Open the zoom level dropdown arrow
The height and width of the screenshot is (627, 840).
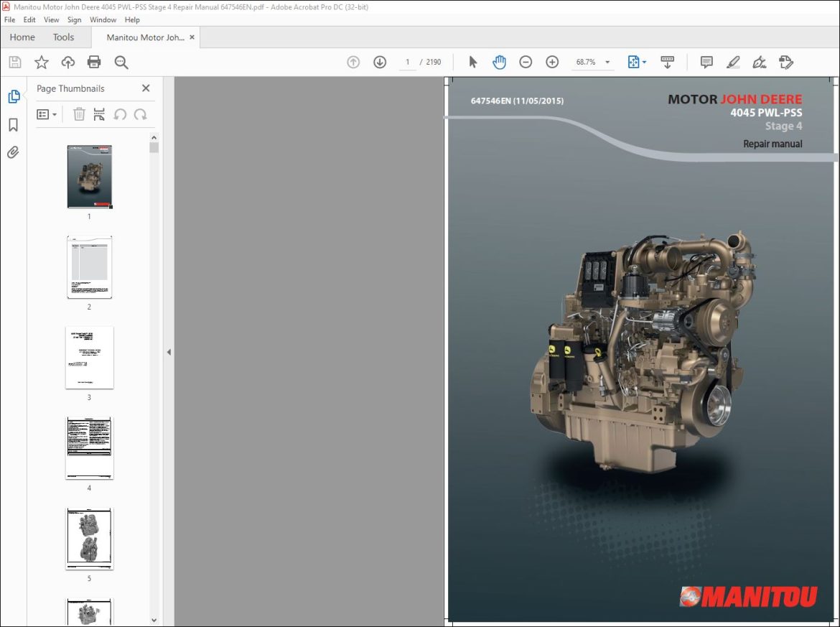[x=607, y=62]
